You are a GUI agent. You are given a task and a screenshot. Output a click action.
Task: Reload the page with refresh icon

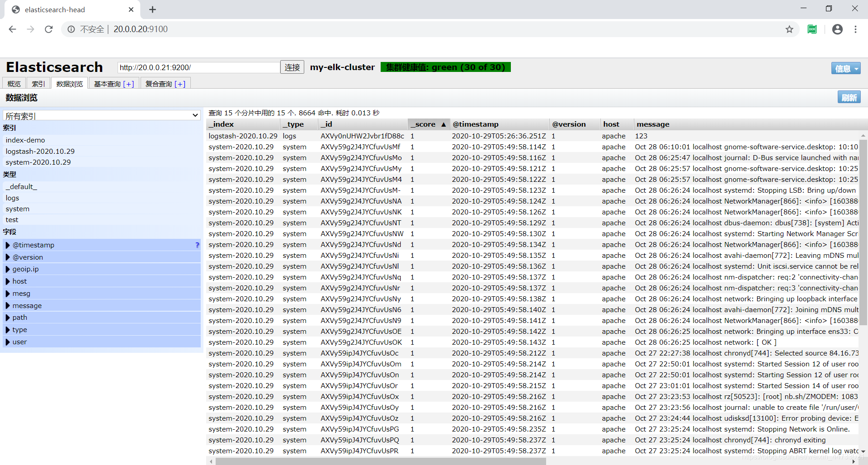click(48, 29)
